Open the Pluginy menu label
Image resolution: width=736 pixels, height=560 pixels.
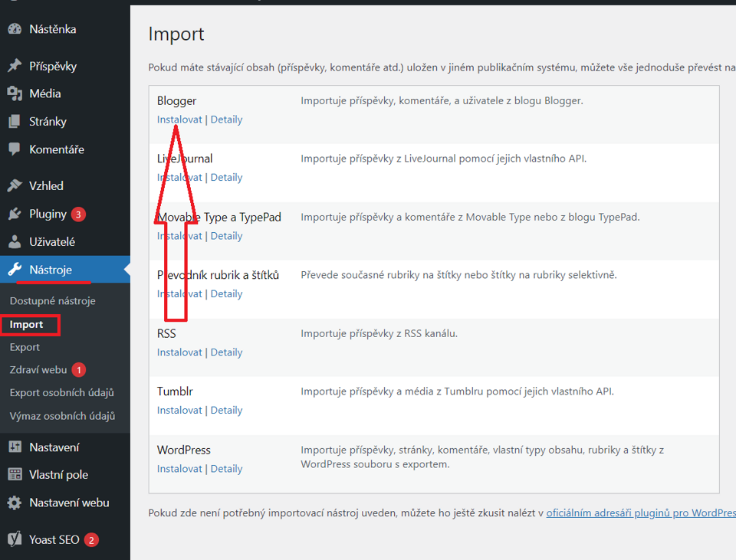pyautogui.click(x=48, y=214)
